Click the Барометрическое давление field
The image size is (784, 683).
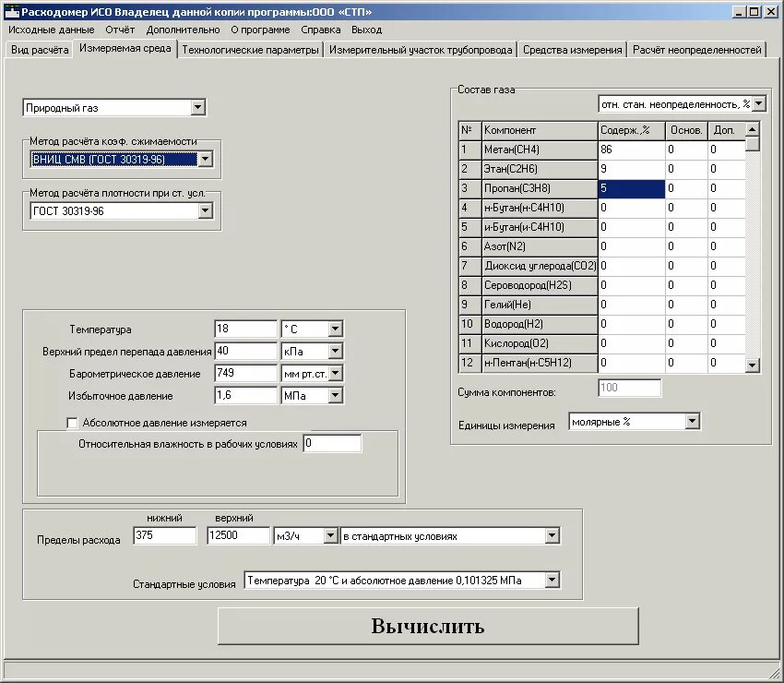(245, 373)
